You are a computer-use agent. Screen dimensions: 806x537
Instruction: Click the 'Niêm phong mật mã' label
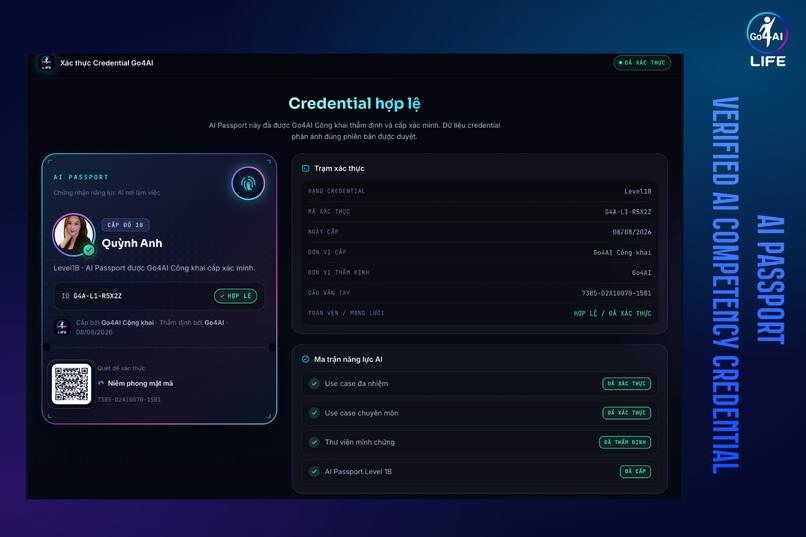click(x=140, y=383)
